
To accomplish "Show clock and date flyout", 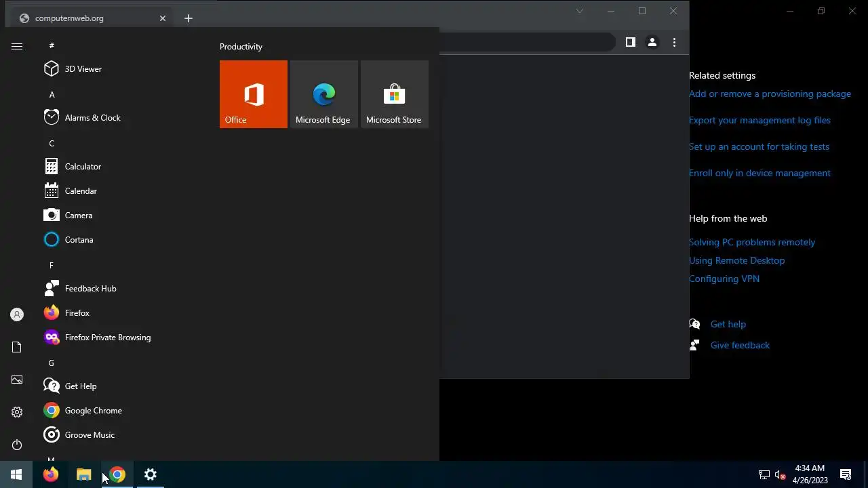I will [x=810, y=474].
